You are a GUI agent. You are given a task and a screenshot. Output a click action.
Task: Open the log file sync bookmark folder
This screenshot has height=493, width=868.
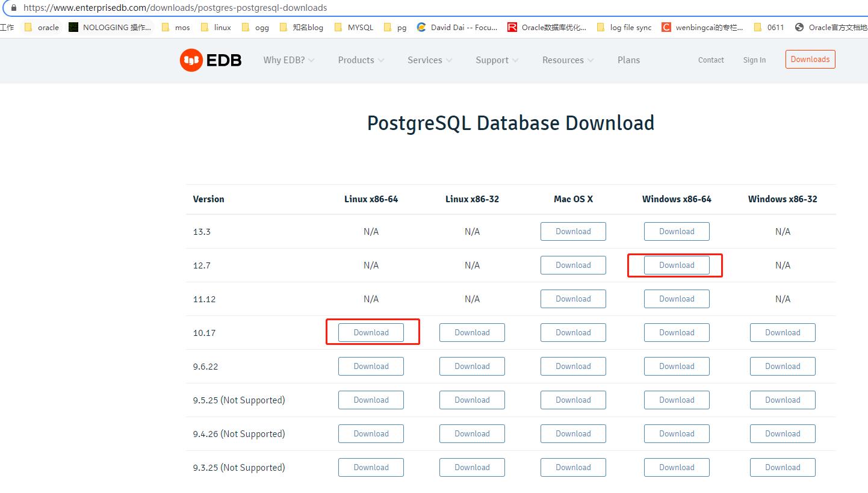pos(624,27)
